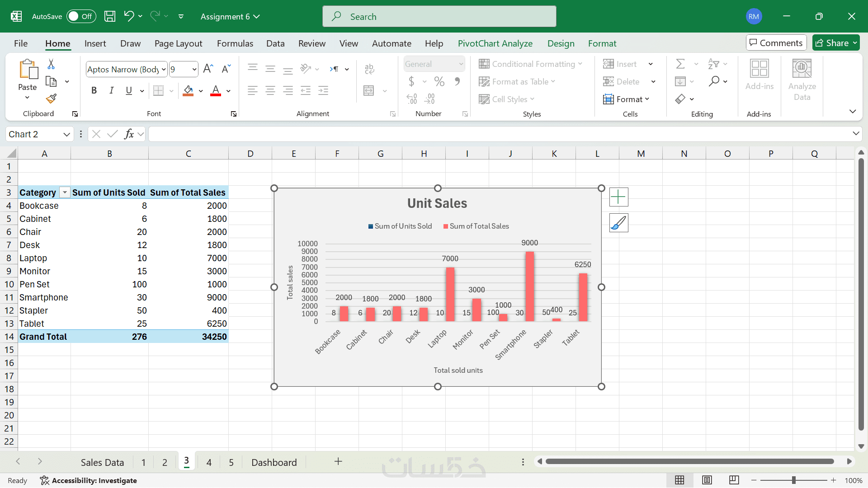The width and height of the screenshot is (868, 488).
Task: Click the Save icon in title bar
Action: pos(110,17)
